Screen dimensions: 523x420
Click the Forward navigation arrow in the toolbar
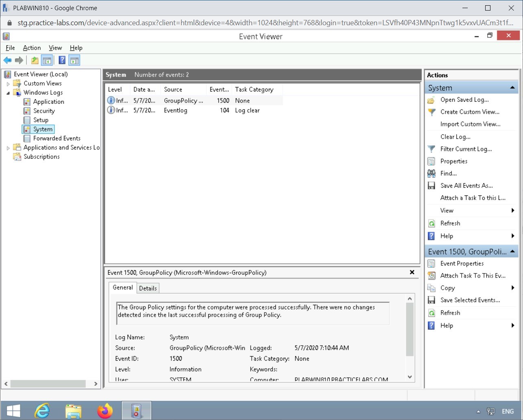click(x=19, y=60)
